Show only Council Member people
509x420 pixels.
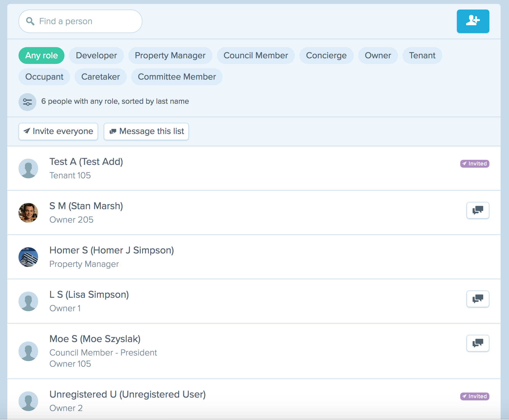click(x=255, y=56)
